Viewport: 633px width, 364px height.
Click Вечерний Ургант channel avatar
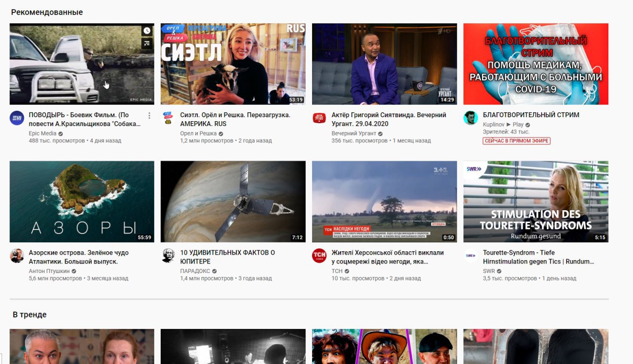(x=319, y=118)
